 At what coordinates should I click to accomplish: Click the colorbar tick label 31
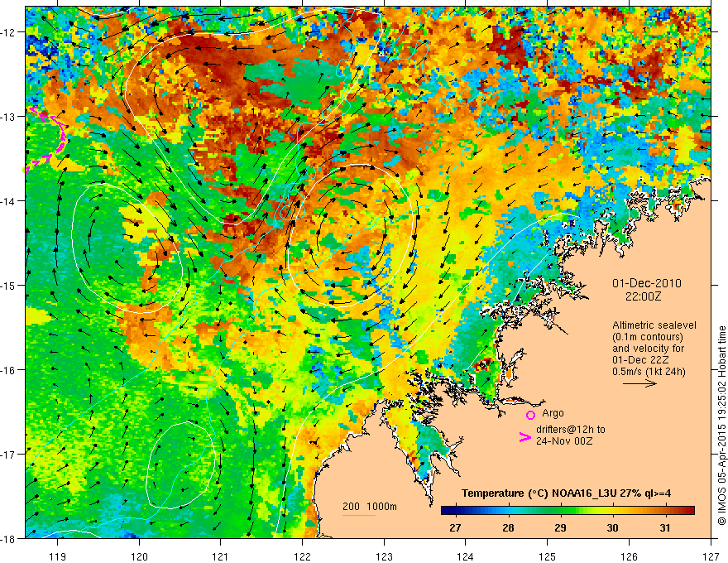(665, 527)
